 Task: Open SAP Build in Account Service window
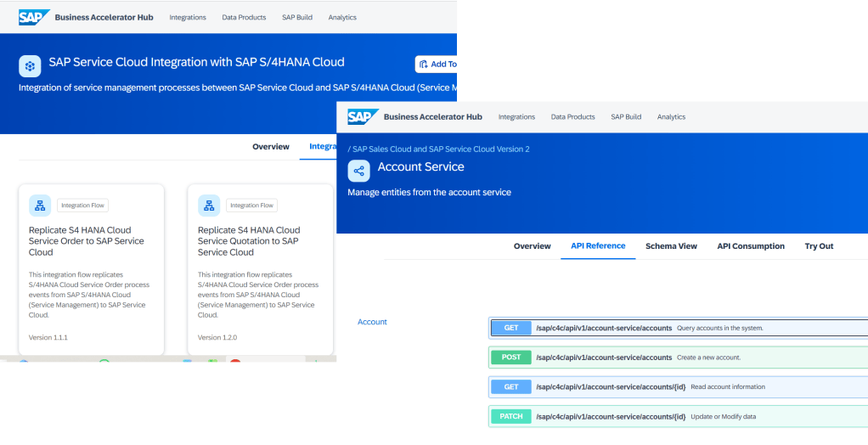tap(626, 117)
